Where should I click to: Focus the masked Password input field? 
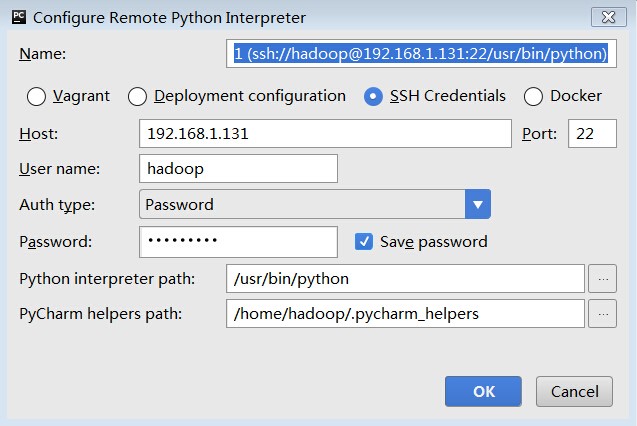pos(238,242)
